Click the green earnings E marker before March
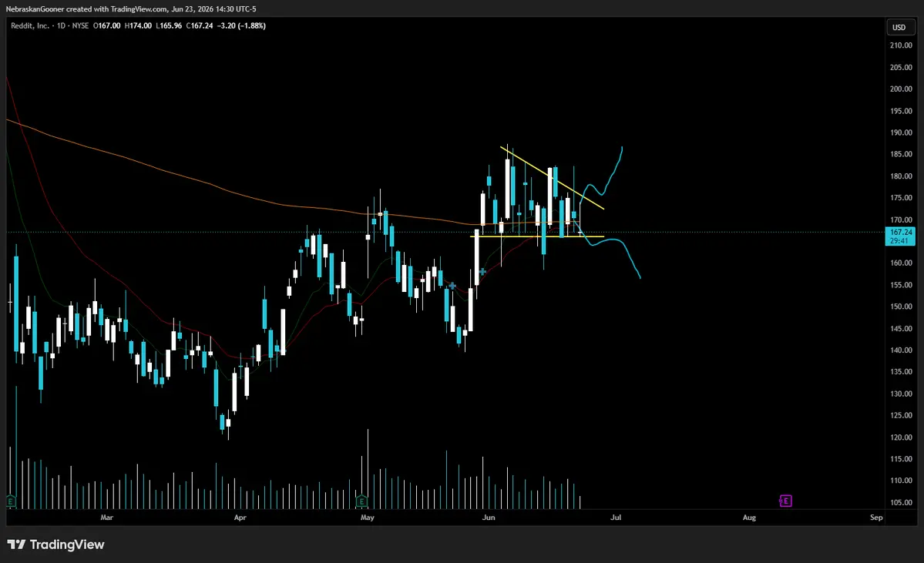Image resolution: width=924 pixels, height=563 pixels. click(11, 501)
